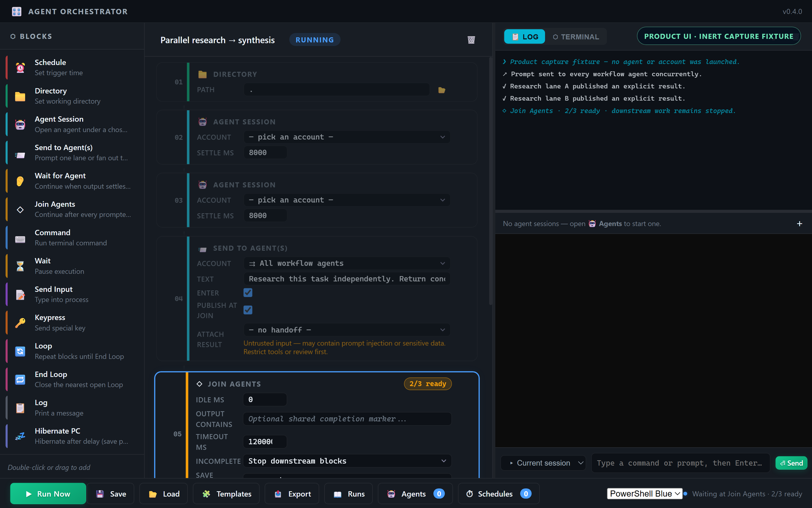This screenshot has width=812, height=508.
Task: Select the Wait for Agent ear icon
Action: pos(20,181)
